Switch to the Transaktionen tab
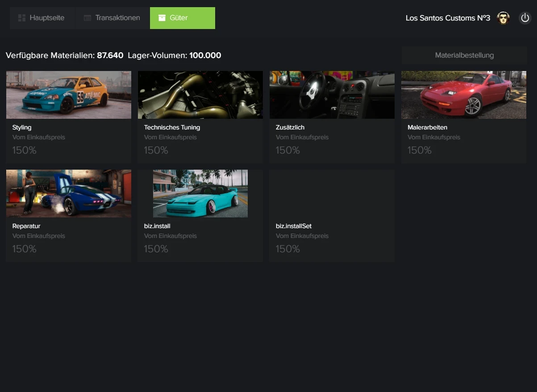The width and height of the screenshot is (537, 392). coord(112,18)
